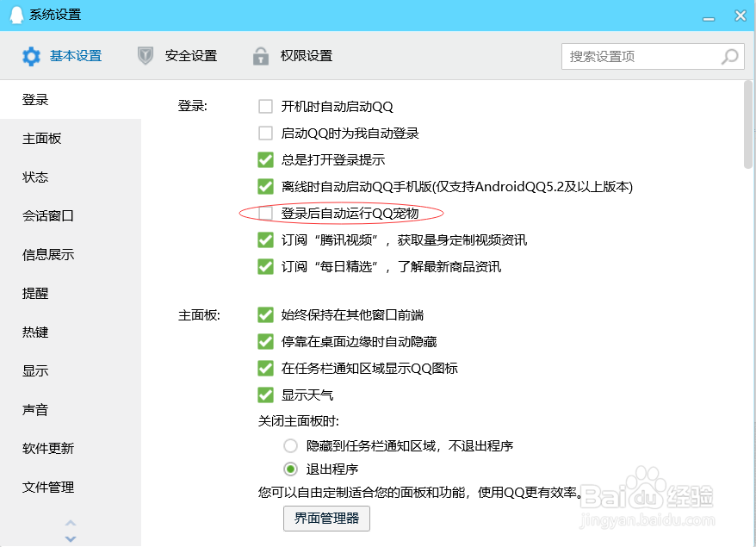
Task: Select the 声音 sidebar item
Action: click(35, 410)
